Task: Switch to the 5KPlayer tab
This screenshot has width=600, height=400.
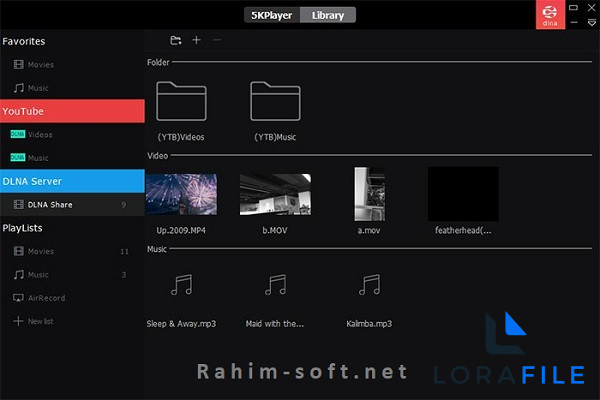Action: point(272,15)
